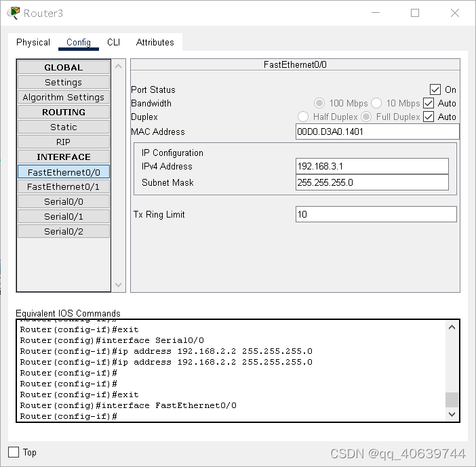
Task: Open the Config tab
Action: pyautogui.click(x=79, y=42)
